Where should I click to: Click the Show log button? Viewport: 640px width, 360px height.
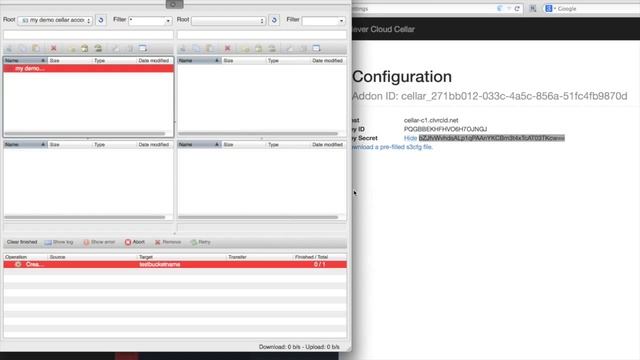coord(59,242)
